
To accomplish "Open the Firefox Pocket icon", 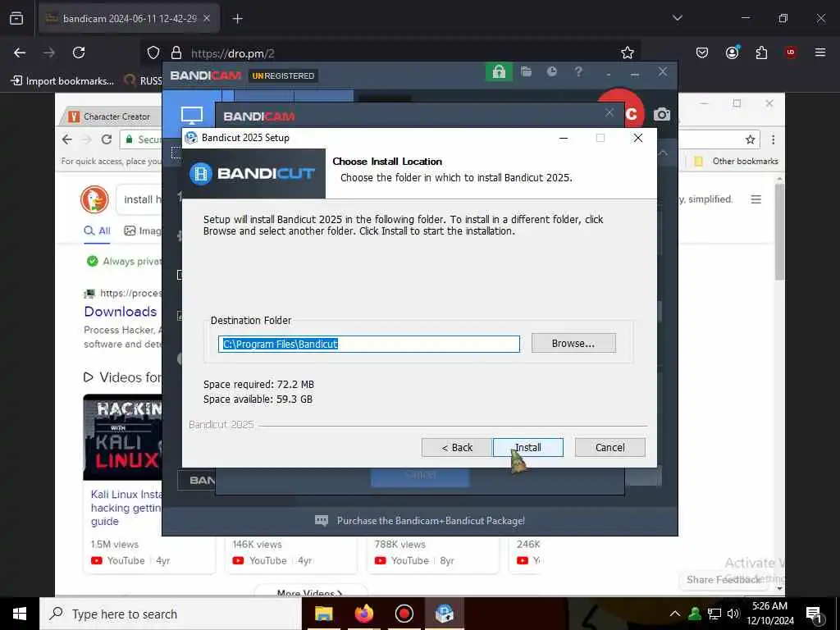I will [702, 52].
